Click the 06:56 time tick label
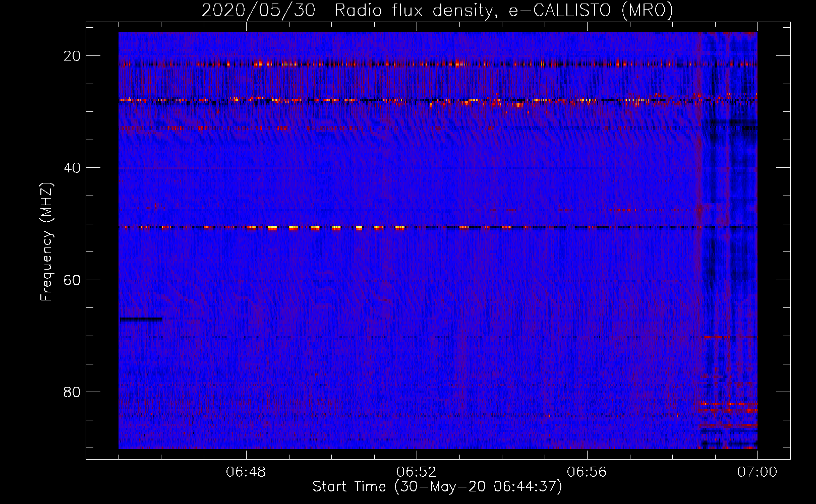This screenshot has height=504, width=816. click(x=587, y=472)
